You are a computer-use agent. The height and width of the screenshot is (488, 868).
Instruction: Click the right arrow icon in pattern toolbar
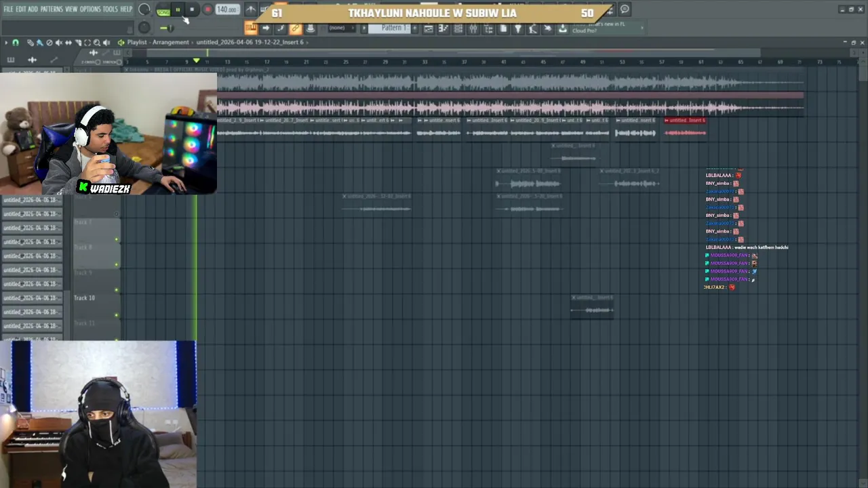266,28
